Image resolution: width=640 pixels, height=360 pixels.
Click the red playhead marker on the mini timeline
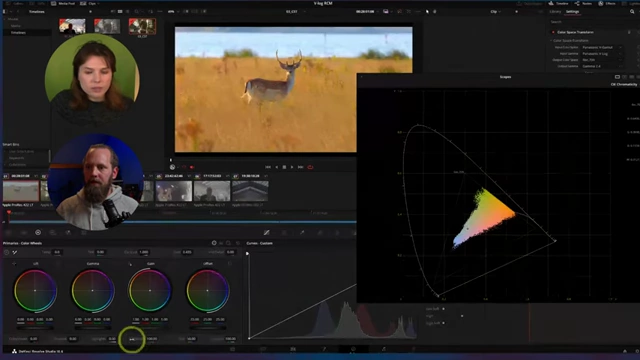[x=9, y=213]
